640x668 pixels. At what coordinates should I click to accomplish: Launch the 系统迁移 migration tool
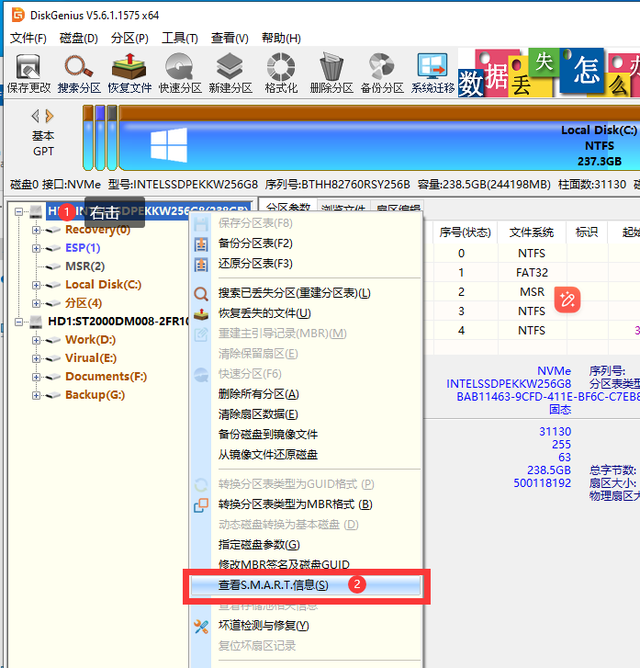pyautogui.click(x=432, y=73)
